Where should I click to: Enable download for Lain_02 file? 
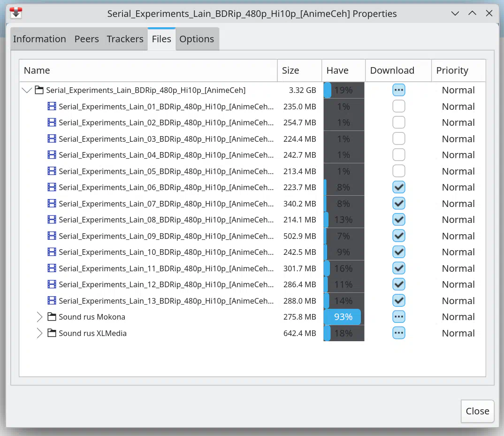point(398,122)
